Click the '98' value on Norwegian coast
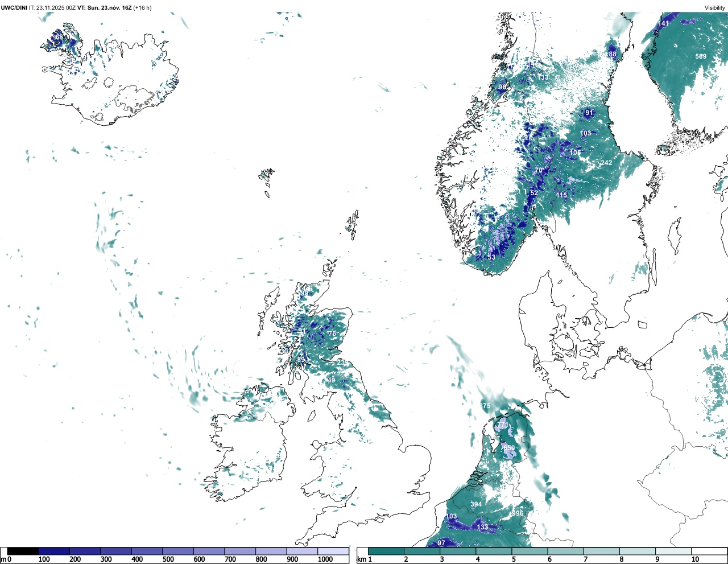Screen dimensions: 728x564 pos(503,87)
